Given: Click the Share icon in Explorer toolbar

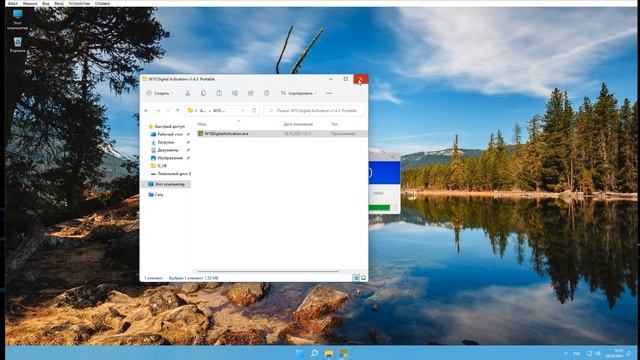Looking at the screenshot, I should [x=251, y=93].
